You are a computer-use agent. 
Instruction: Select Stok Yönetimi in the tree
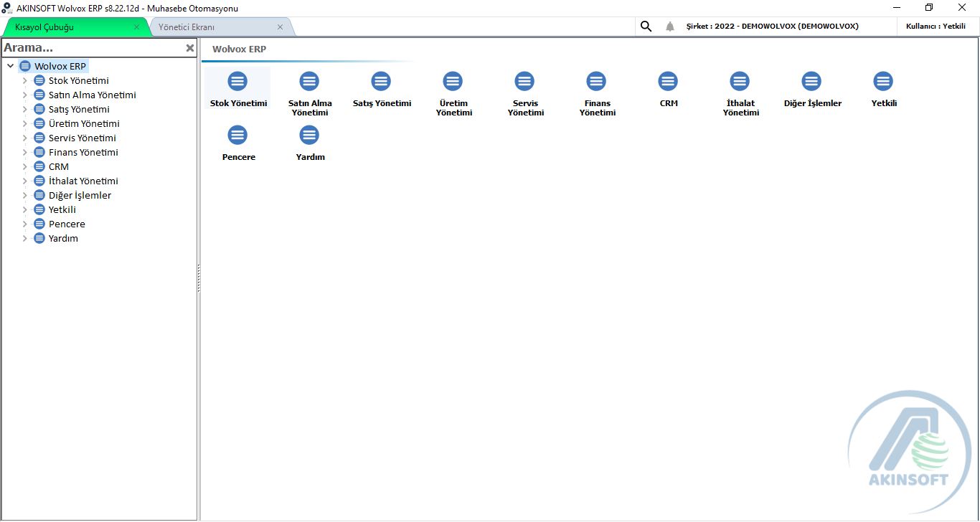[79, 80]
